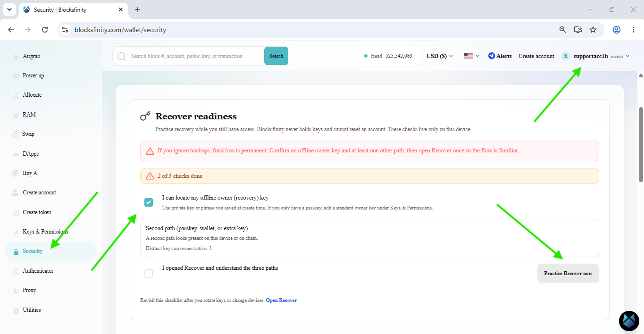Screen dimensions: 644x334
Task: Open the Chrome profile icon
Action: (x=617, y=30)
